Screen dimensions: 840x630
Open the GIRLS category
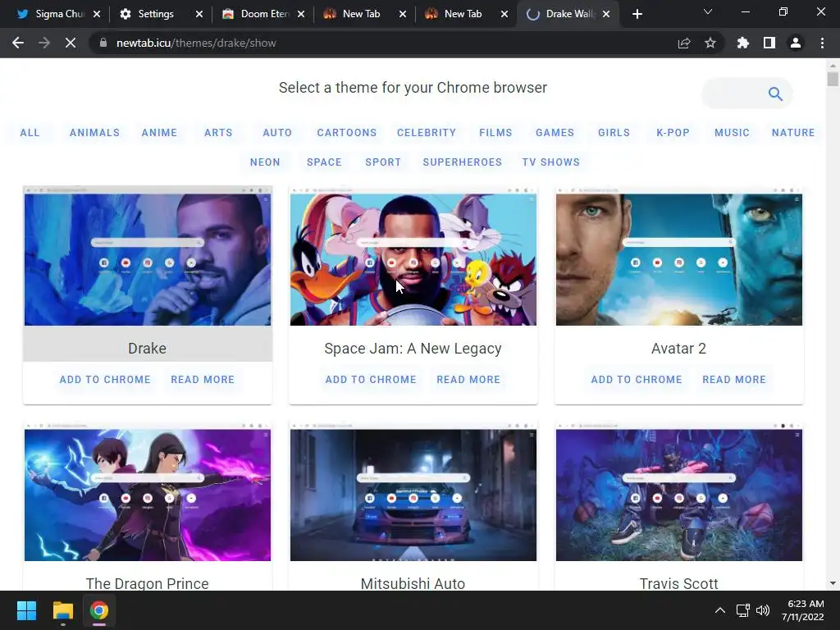click(x=614, y=132)
